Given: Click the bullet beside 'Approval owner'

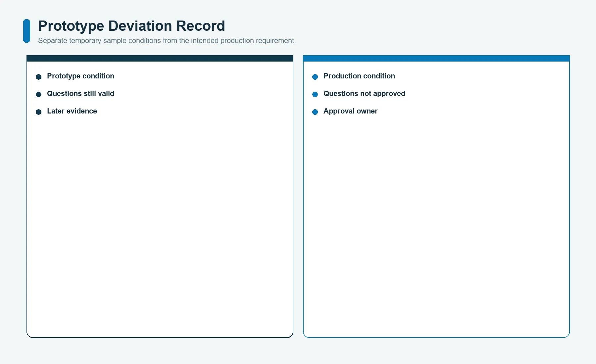Looking at the screenshot, I should [315, 112].
